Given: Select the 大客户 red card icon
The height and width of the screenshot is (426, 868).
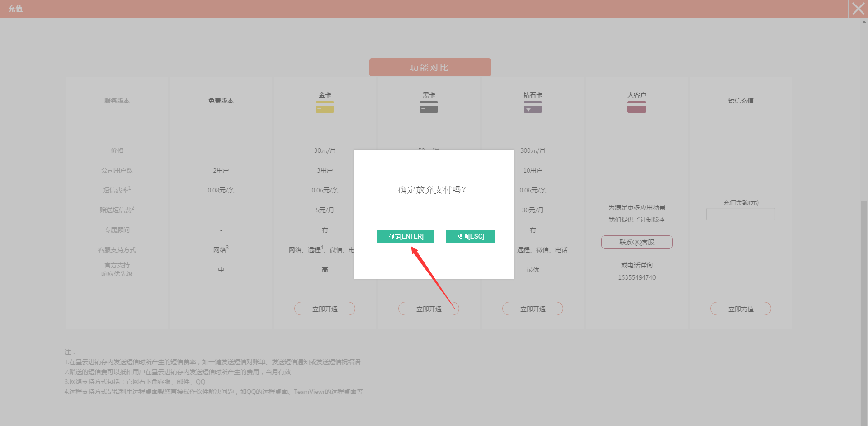Looking at the screenshot, I should (x=637, y=107).
